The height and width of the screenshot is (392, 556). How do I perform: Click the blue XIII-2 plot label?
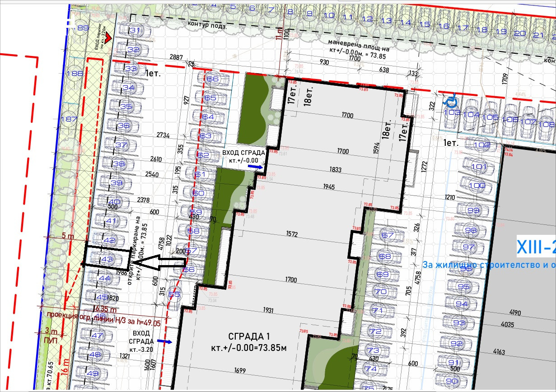point(536,247)
